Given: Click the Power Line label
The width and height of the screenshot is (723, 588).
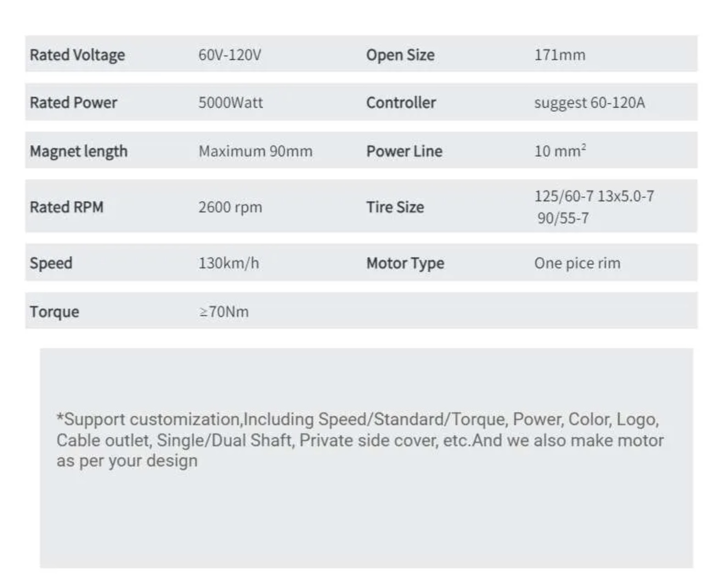Looking at the screenshot, I should pyautogui.click(x=404, y=151).
